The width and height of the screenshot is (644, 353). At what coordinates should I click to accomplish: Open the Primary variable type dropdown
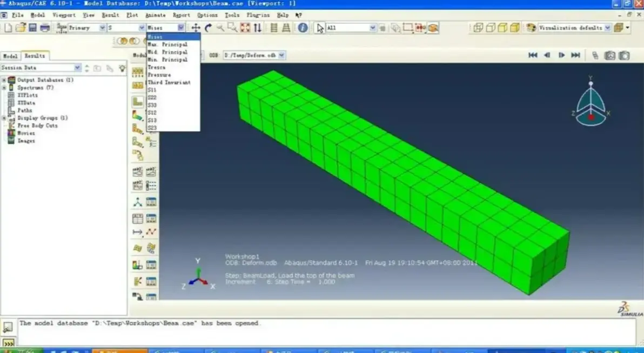click(x=102, y=28)
